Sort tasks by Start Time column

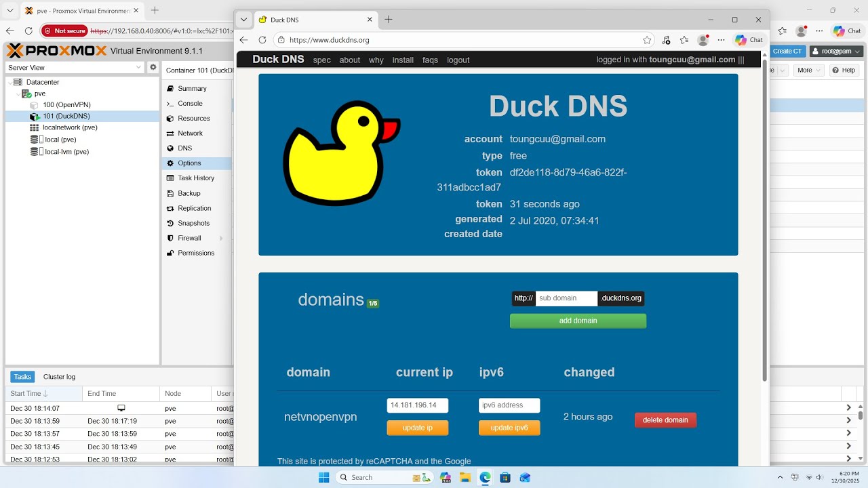44,393
